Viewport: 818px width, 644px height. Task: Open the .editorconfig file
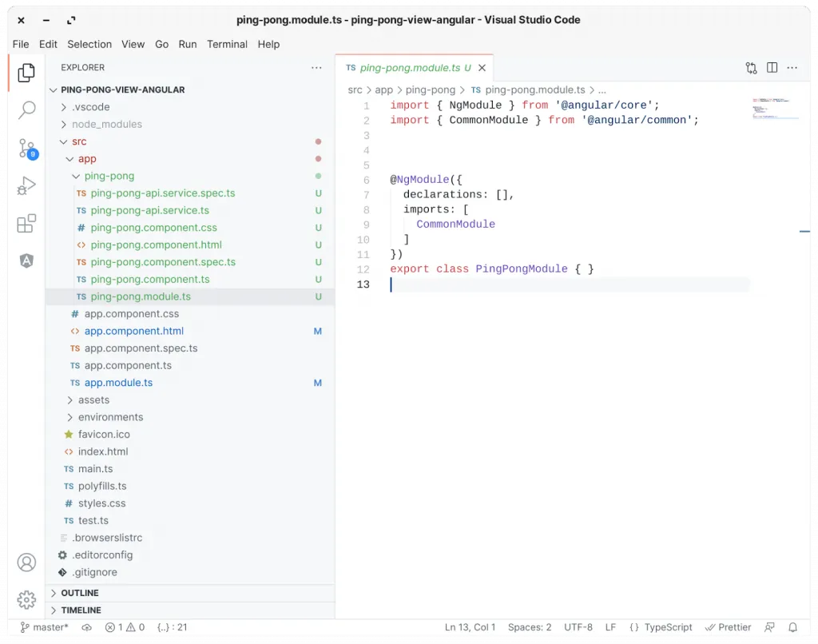190,555
